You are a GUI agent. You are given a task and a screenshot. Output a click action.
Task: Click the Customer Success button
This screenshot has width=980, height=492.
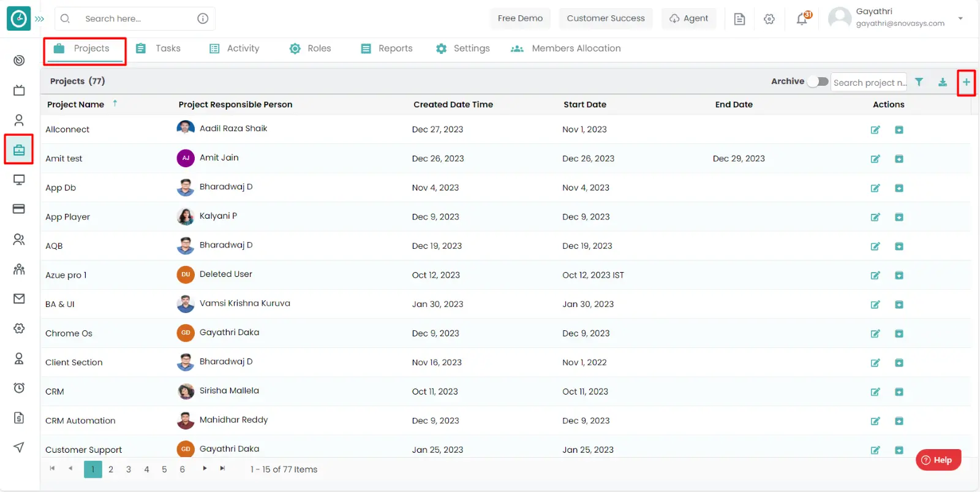[x=605, y=18]
